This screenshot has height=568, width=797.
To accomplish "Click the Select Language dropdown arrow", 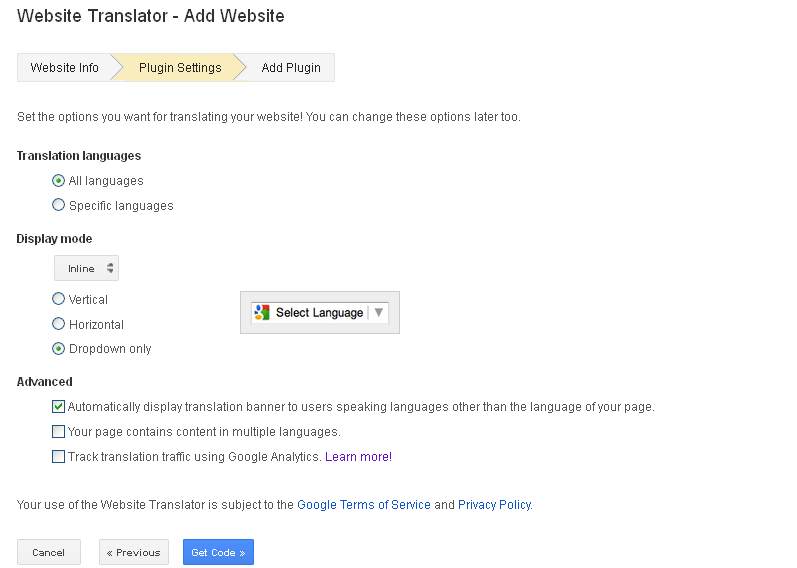I will pyautogui.click(x=378, y=312).
